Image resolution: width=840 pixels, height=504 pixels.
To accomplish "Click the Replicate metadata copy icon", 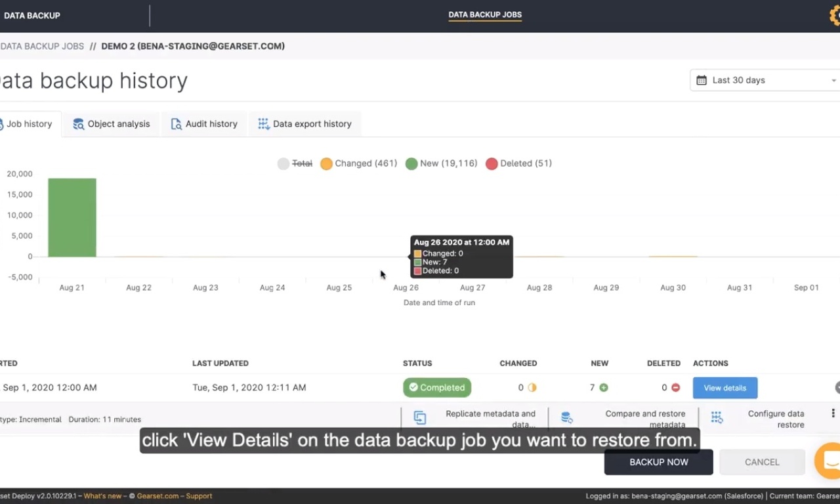I will 420,417.
